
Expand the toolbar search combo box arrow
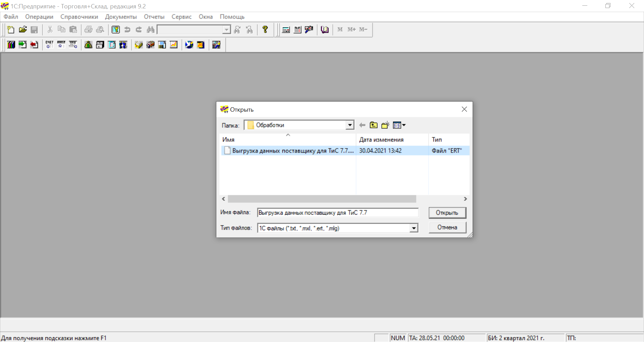227,30
